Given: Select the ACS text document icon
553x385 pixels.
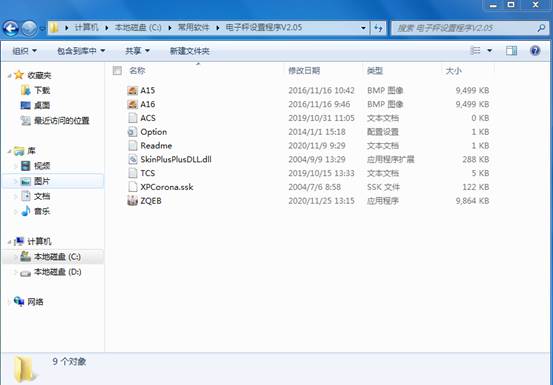Looking at the screenshot, I should tap(132, 118).
